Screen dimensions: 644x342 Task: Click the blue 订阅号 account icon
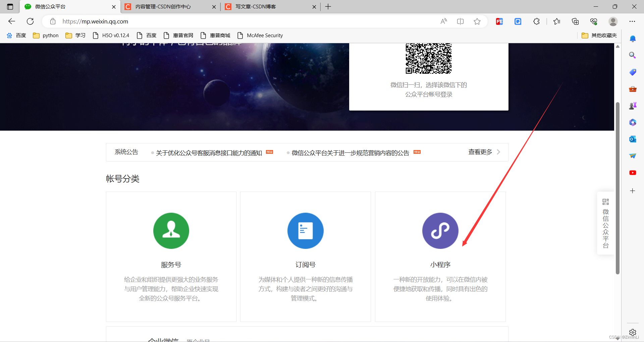(x=306, y=231)
